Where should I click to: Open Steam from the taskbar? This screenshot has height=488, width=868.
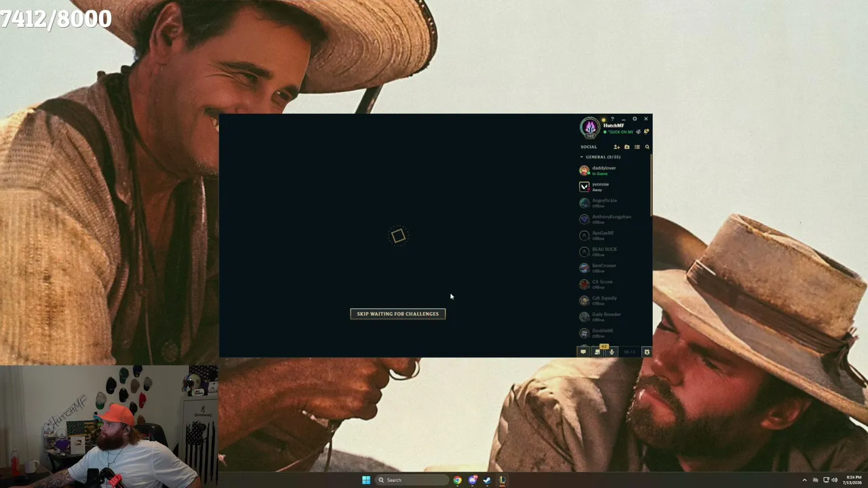[487, 480]
